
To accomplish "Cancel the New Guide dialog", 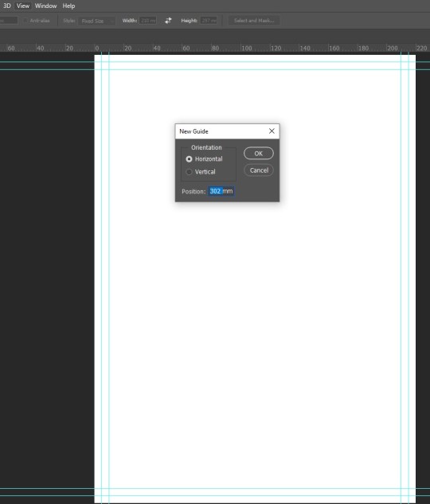I will point(259,170).
